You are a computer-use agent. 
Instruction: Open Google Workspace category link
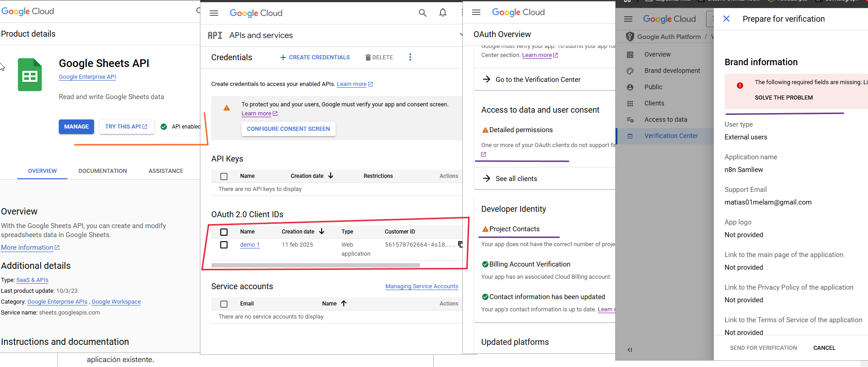point(116,302)
